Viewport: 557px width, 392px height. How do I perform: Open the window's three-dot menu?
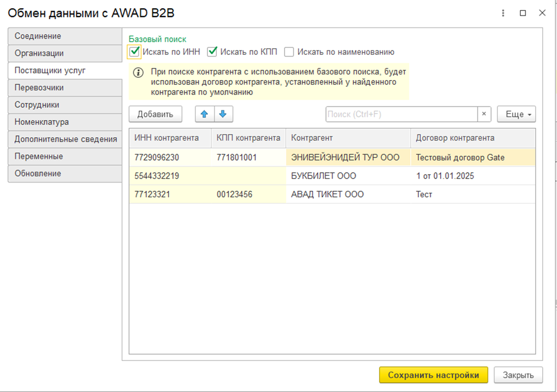503,13
